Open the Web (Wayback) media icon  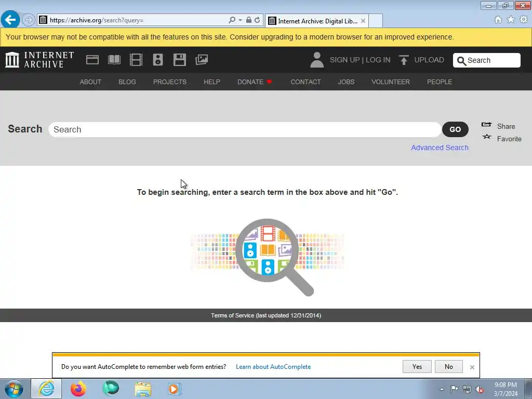(x=92, y=60)
